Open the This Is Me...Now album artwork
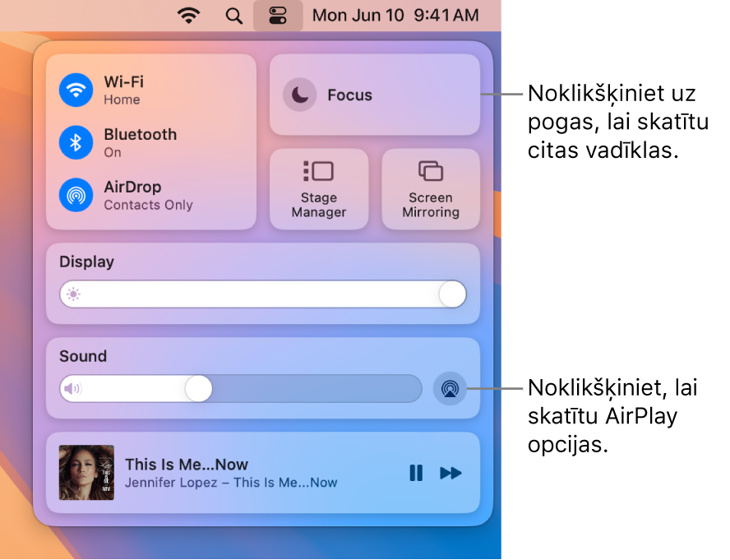 86,472
